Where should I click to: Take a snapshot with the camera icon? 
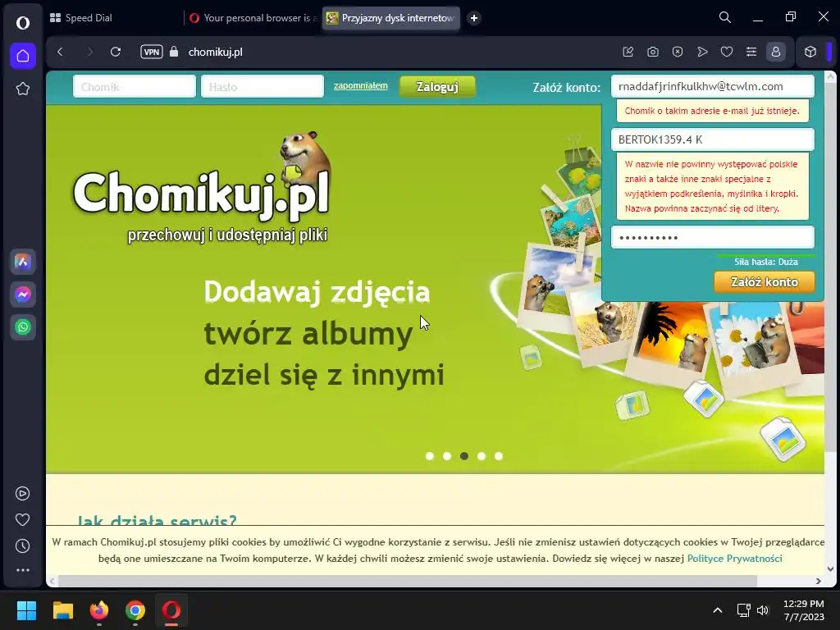tap(652, 52)
